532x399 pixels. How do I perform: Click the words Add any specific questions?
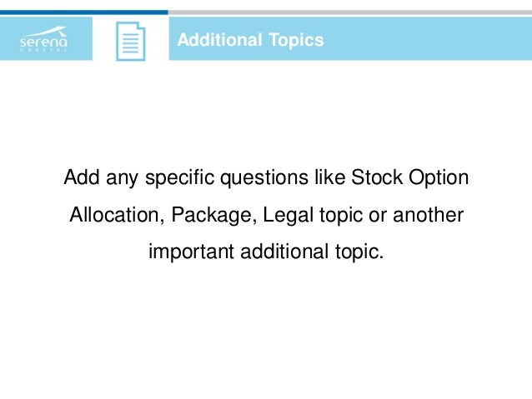pyautogui.click(x=186, y=177)
